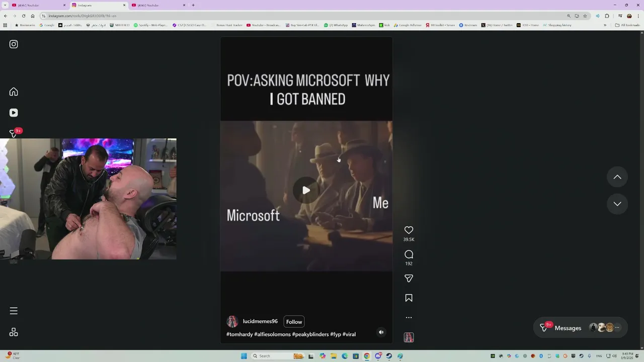
Task: Open the Kick bookmark
Action: coord(384,25)
